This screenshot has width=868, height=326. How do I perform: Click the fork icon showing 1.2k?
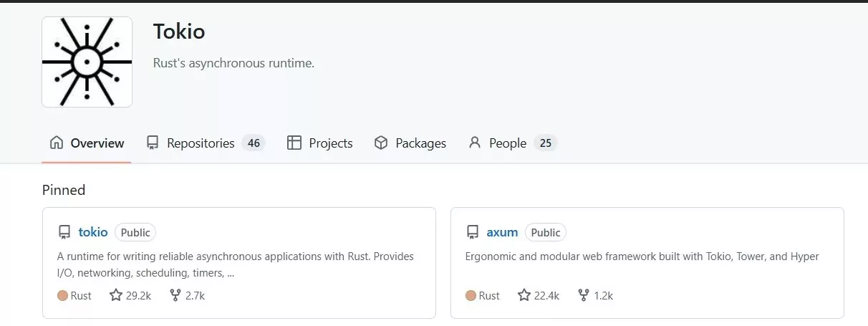point(584,295)
